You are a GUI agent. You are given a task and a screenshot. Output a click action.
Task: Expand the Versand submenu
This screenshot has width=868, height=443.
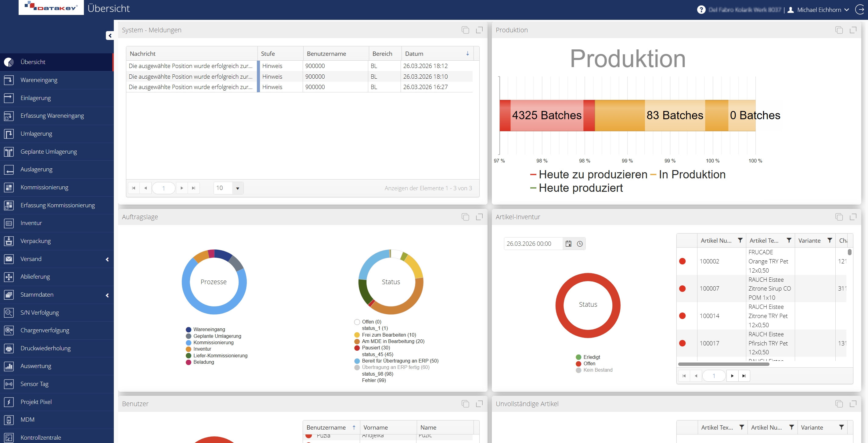pos(107,259)
